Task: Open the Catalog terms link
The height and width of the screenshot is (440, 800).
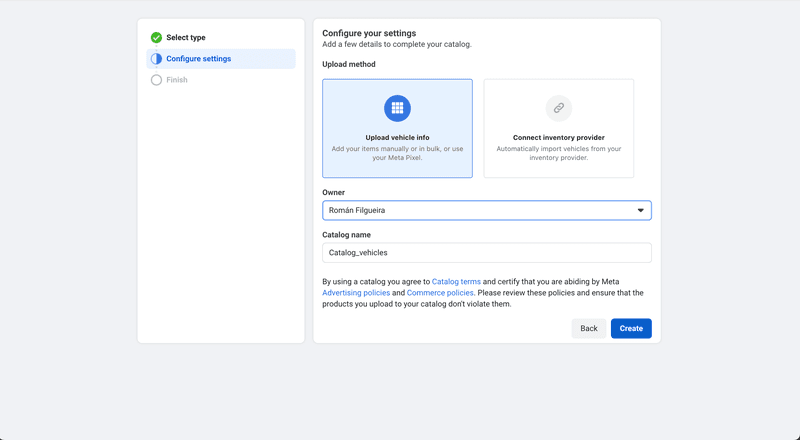Action: 456,281
